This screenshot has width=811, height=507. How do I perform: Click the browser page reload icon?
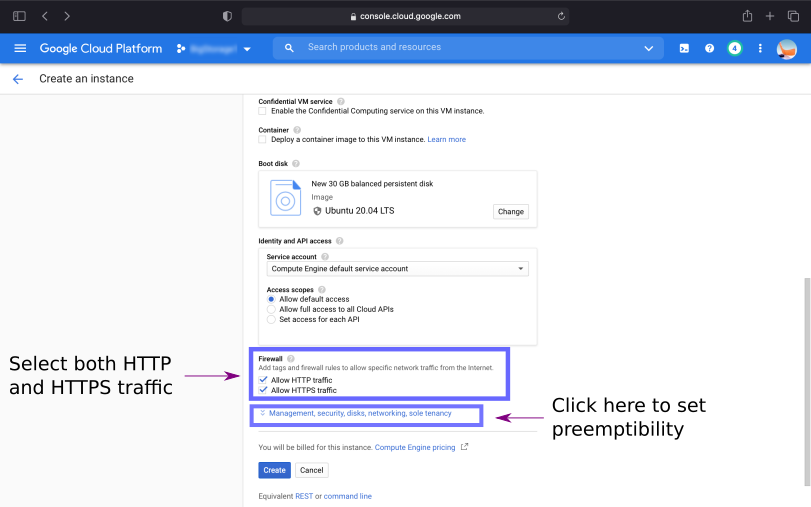coord(562,16)
